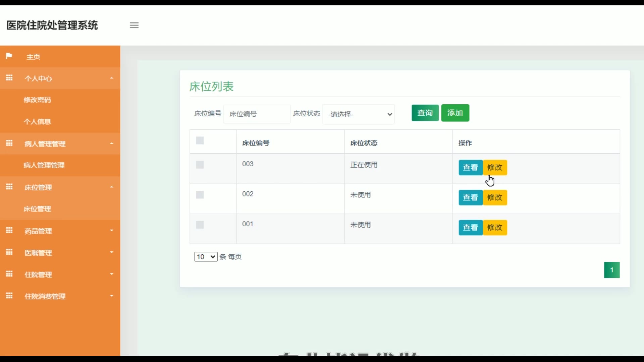The height and width of the screenshot is (362, 644).
Task: Click grid icon next to 病人管理管理 heading
Action: pyautogui.click(x=9, y=143)
